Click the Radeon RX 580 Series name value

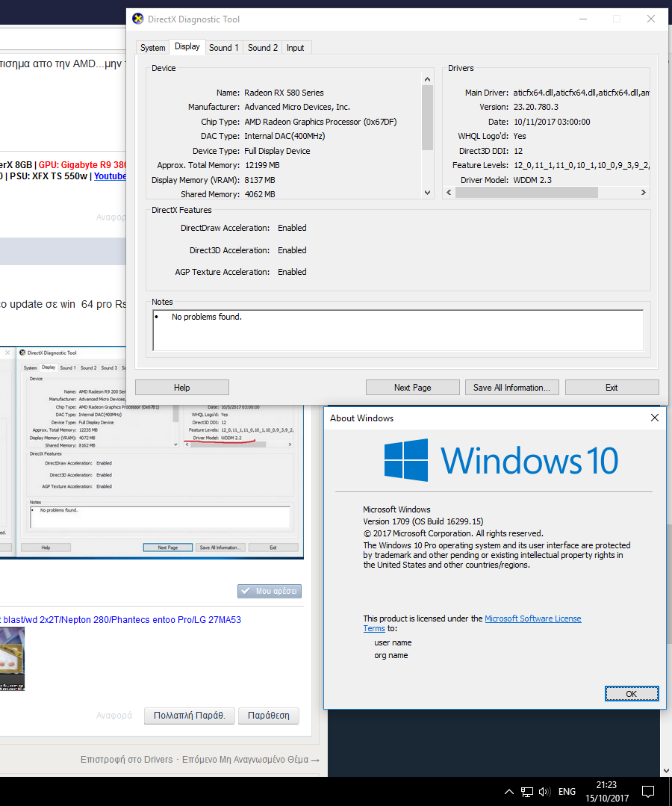click(x=284, y=93)
